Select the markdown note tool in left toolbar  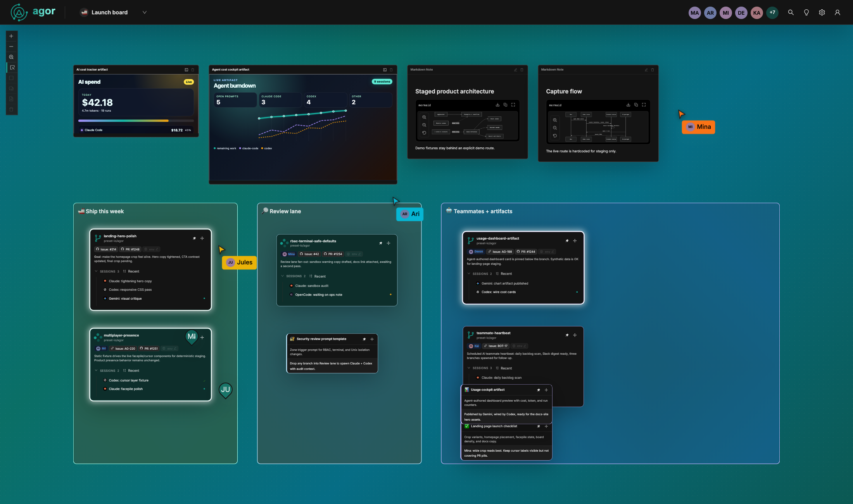11,99
